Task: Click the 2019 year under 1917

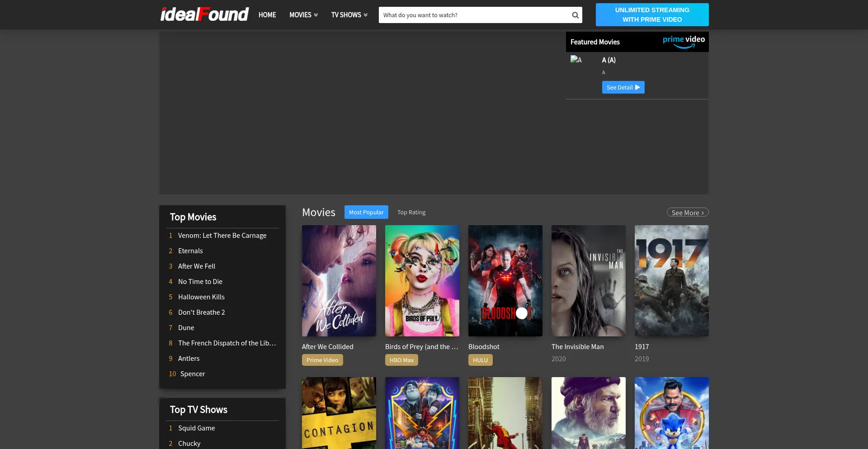Action: click(x=642, y=359)
